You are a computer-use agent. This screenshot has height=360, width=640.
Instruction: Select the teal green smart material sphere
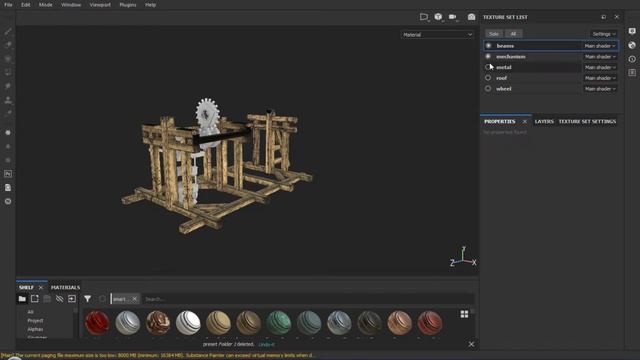pos(279,322)
